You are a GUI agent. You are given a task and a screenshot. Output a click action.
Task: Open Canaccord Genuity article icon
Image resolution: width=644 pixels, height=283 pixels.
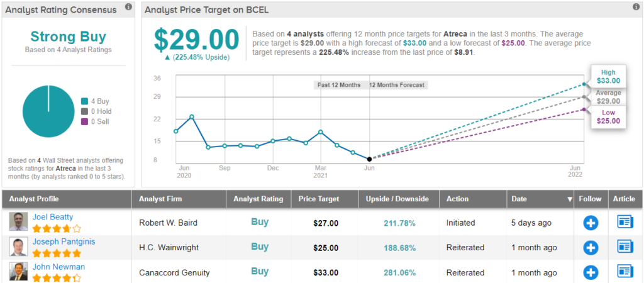click(x=625, y=272)
